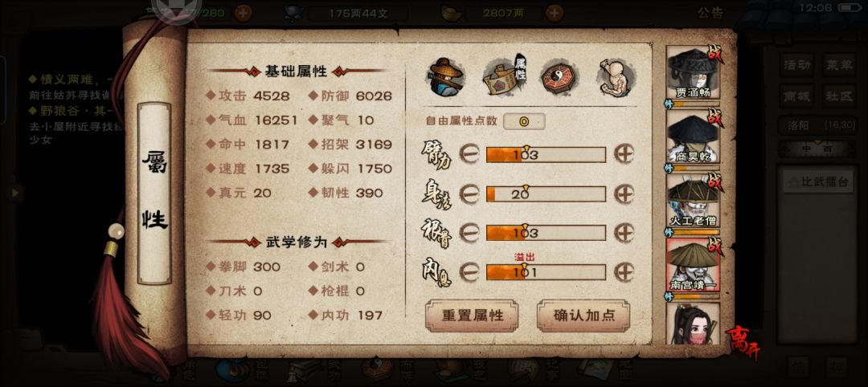Select the 属性 scroll icon tab
This screenshot has width=868, height=387.
(504, 77)
